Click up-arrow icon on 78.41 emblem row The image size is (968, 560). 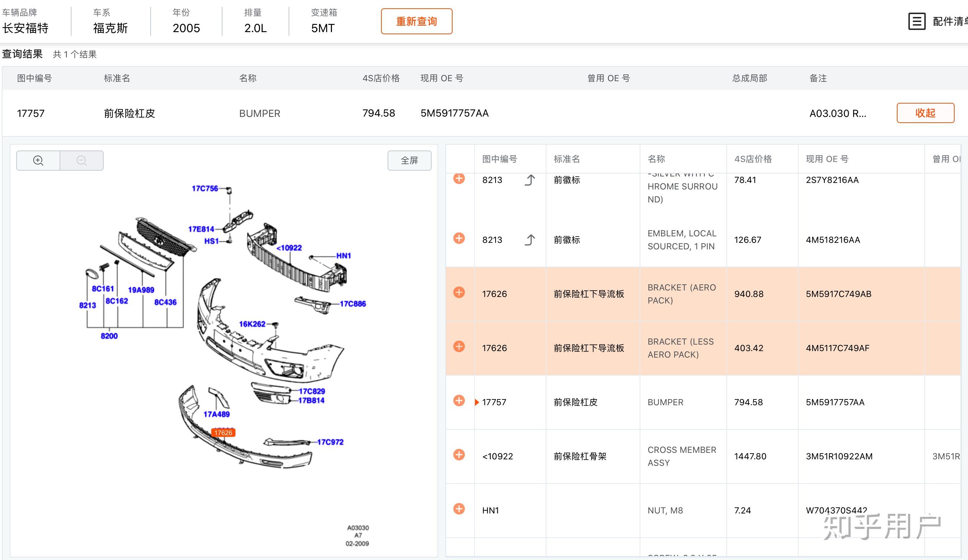point(530,180)
